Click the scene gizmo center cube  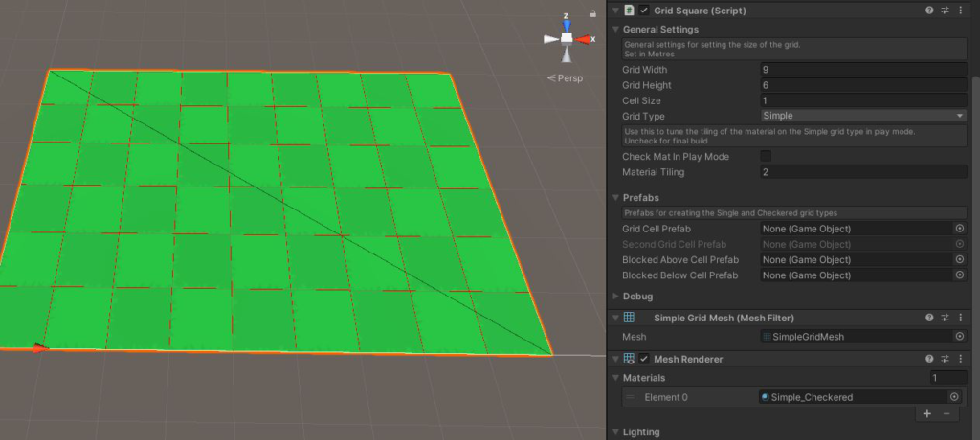pyautogui.click(x=567, y=38)
